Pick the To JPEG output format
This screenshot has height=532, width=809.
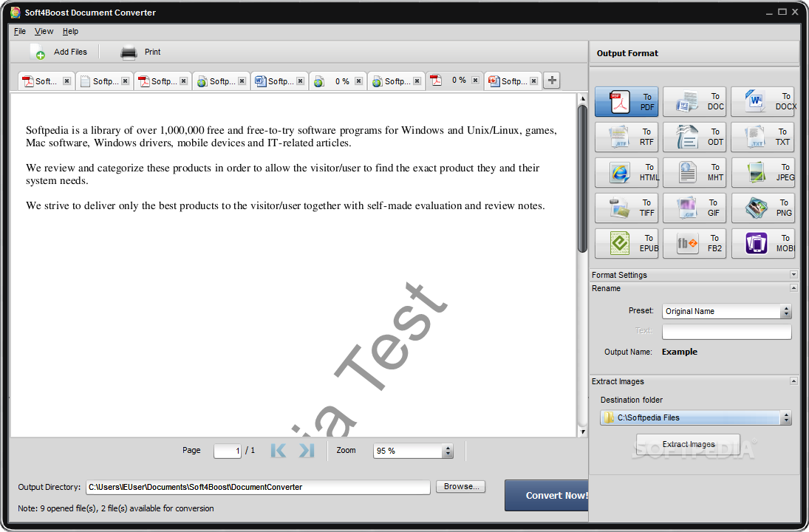[x=762, y=172]
